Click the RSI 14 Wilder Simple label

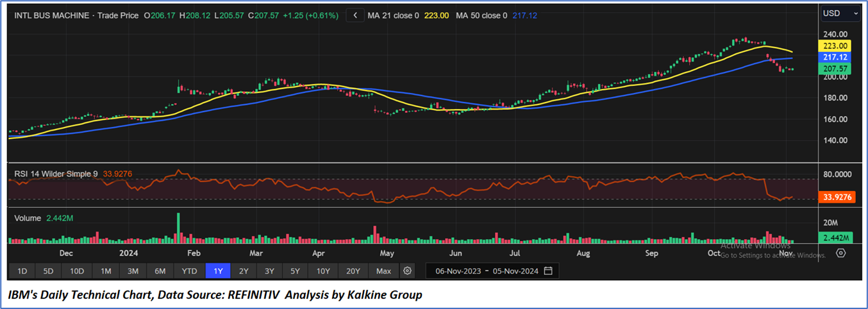pyautogui.click(x=57, y=173)
